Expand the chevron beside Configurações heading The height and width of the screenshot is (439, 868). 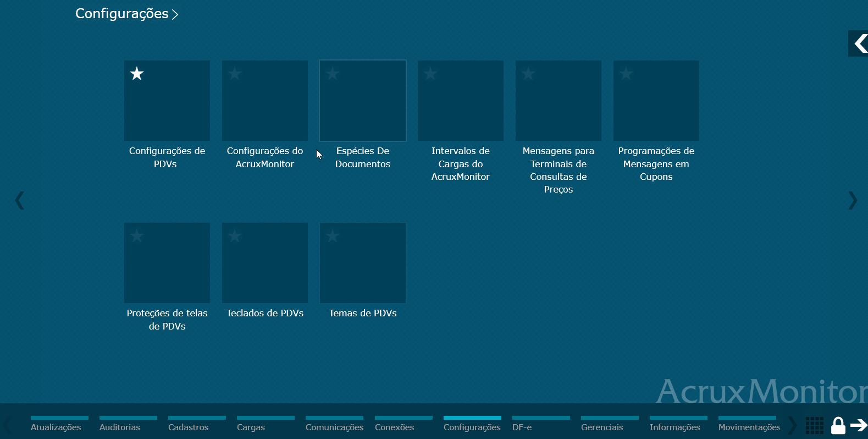(175, 15)
